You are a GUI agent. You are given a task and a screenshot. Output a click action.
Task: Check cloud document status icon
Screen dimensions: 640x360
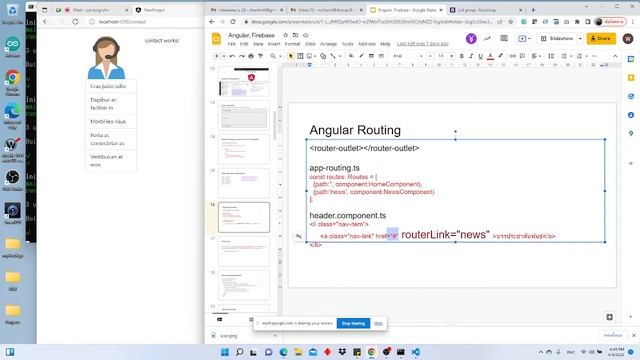click(x=305, y=35)
